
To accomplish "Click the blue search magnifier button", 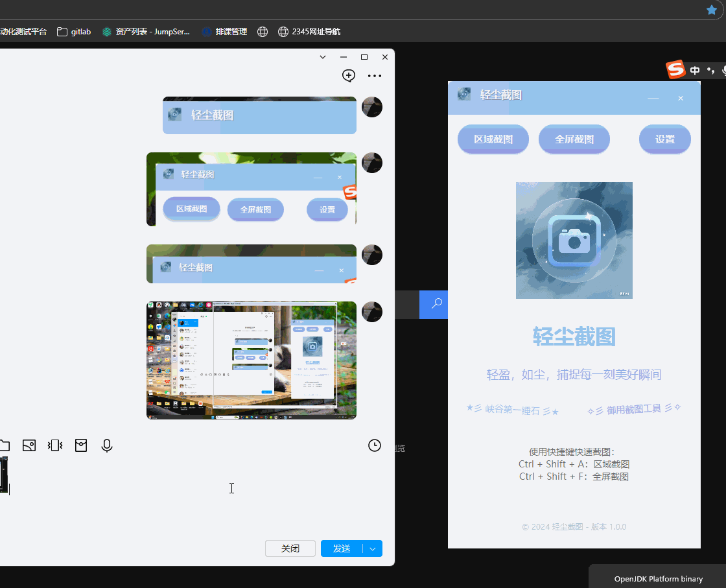I will tap(434, 304).
